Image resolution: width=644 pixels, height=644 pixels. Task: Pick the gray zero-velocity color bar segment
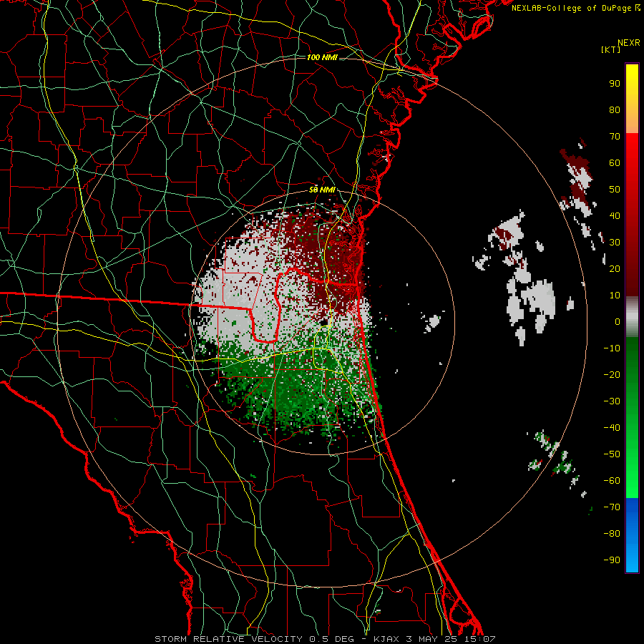632,317
